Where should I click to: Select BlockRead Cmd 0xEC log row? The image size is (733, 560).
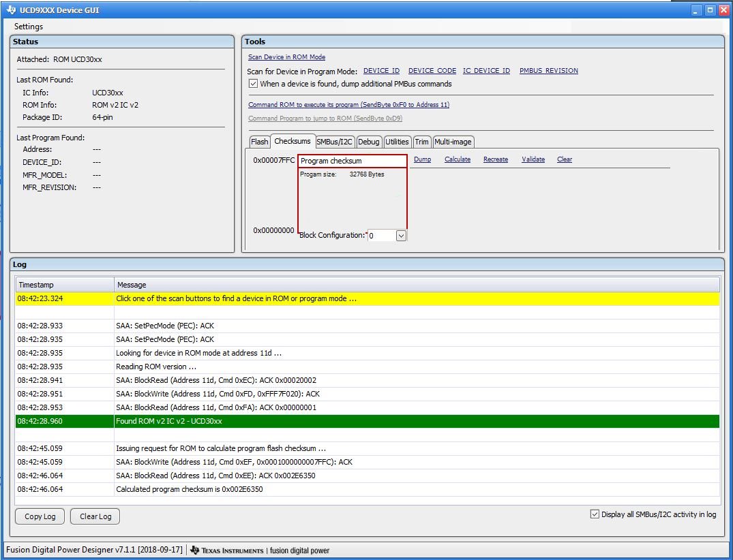pyautogui.click(x=368, y=380)
